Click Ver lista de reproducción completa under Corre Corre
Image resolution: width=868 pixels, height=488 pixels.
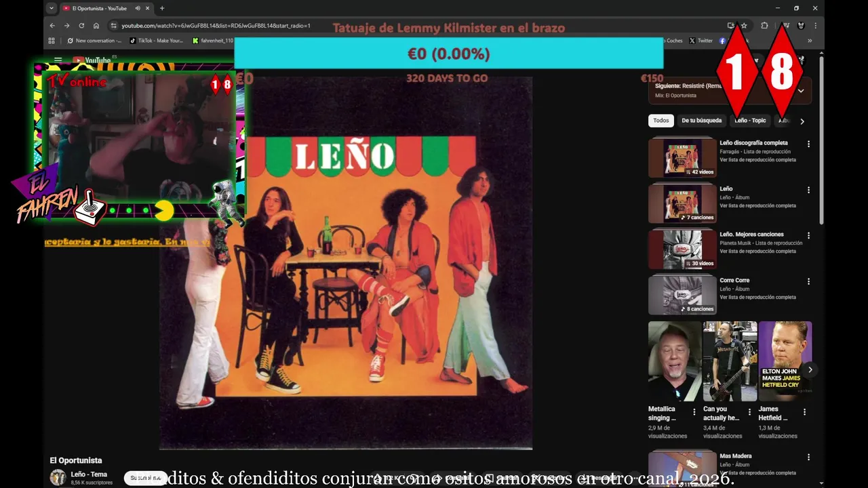pos(757,298)
